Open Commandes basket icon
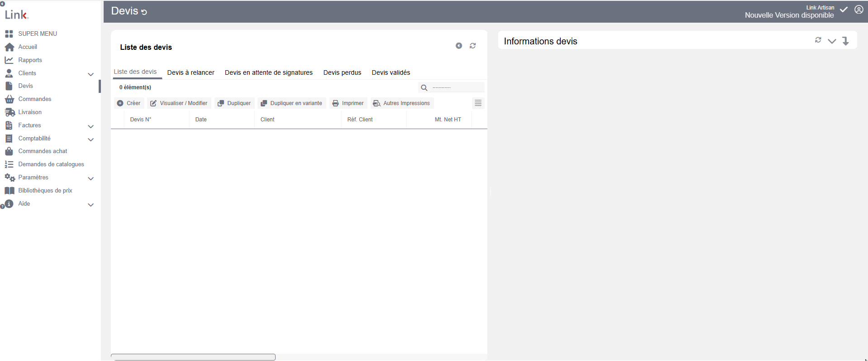Viewport: 868px width, 361px height. click(x=9, y=99)
